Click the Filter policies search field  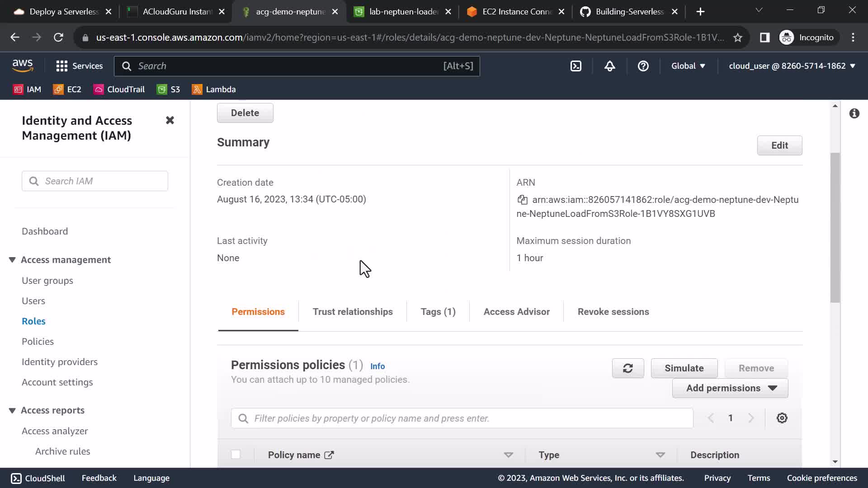461,418
